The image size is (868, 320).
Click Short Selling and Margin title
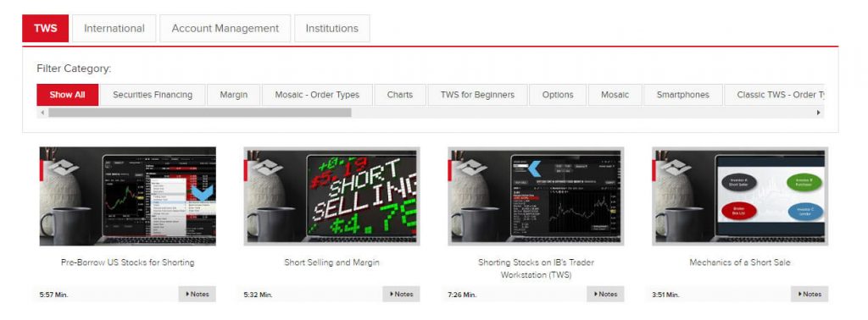tap(331, 262)
